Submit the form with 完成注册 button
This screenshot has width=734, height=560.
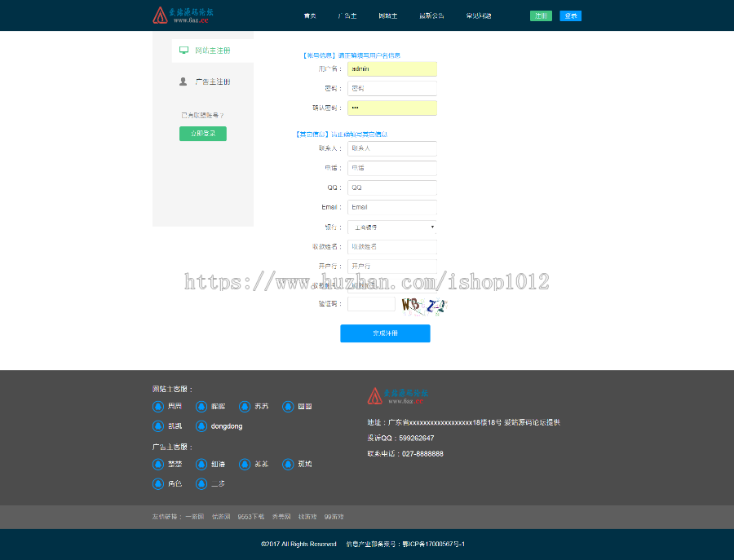(385, 333)
